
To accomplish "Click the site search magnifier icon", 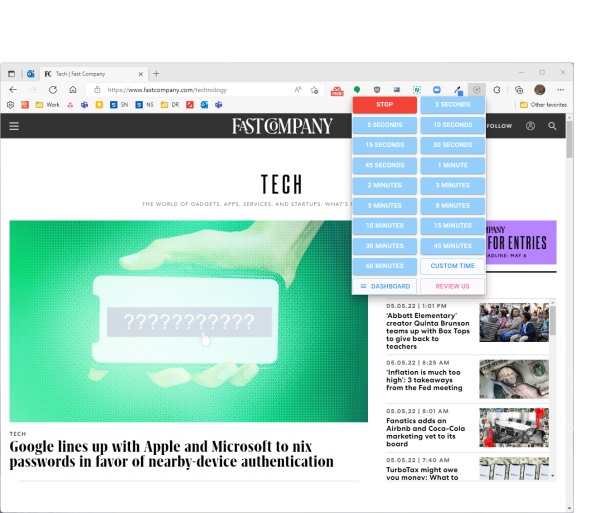I will (552, 126).
